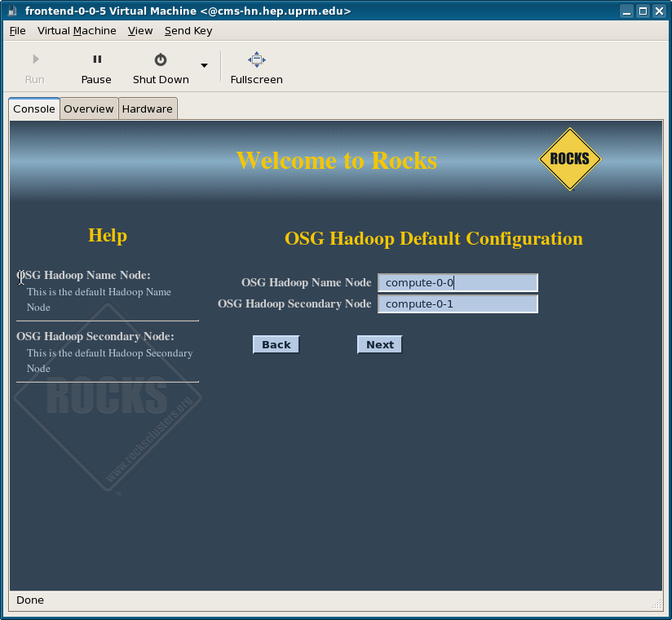Select the Console tab
672x620 pixels.
click(x=34, y=108)
